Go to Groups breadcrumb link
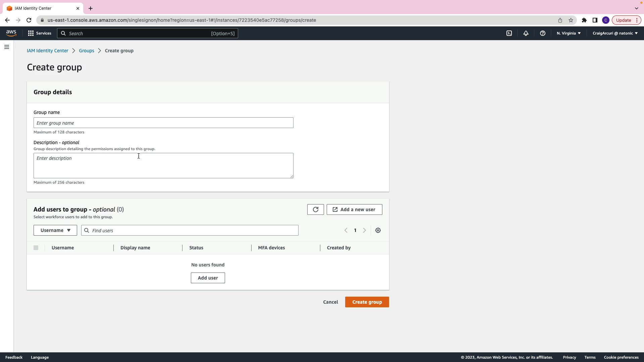 (87, 51)
